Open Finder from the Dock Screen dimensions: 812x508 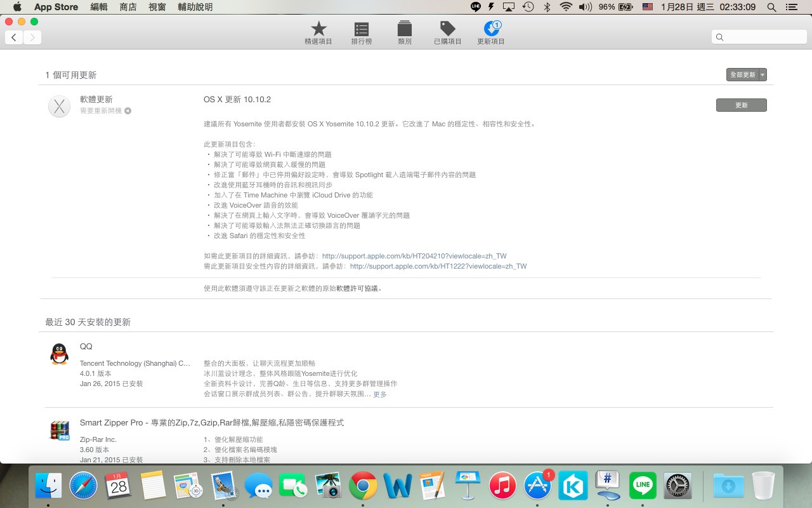48,486
